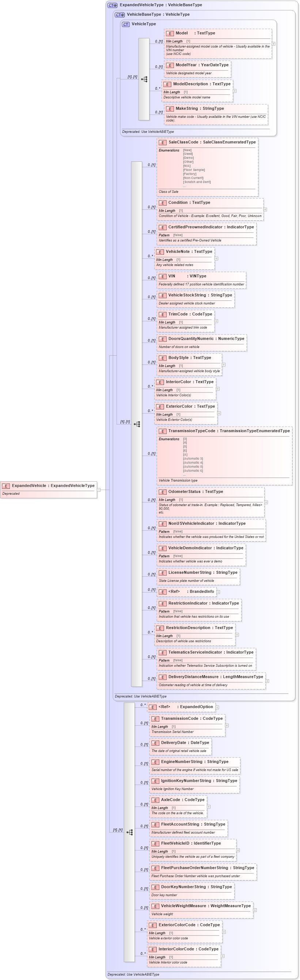
Task: Expand the ExpandedOption reference plus box
Action: pyautogui.click(x=217, y=707)
